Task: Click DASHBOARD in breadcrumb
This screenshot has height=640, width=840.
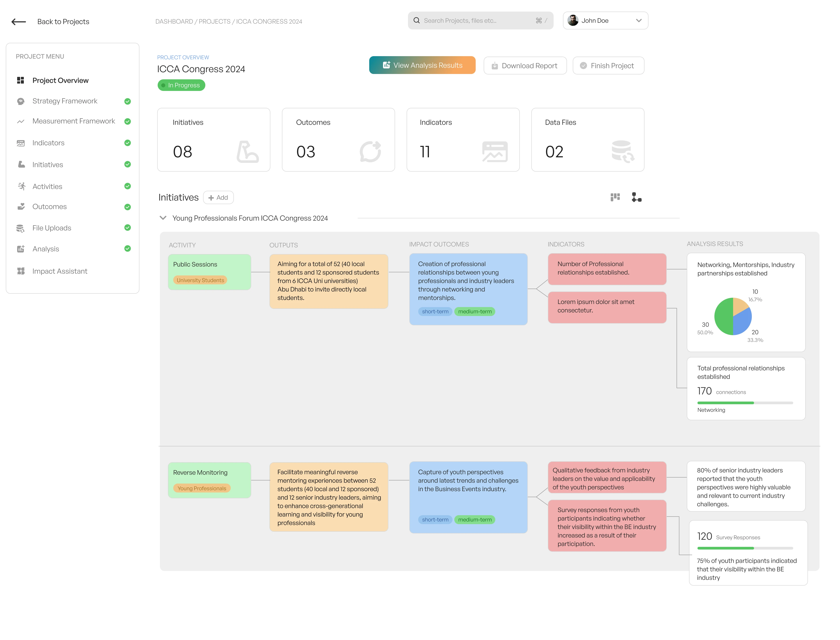Action: (x=174, y=22)
